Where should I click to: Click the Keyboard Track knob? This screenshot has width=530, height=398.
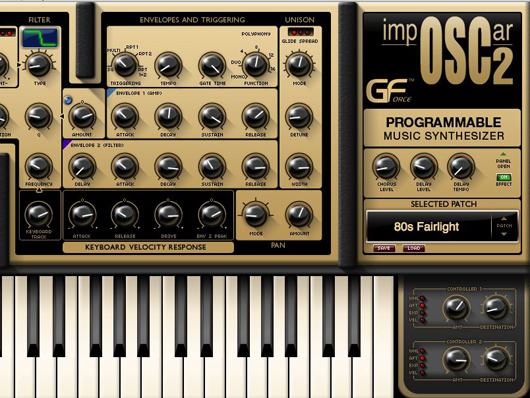pyautogui.click(x=39, y=215)
